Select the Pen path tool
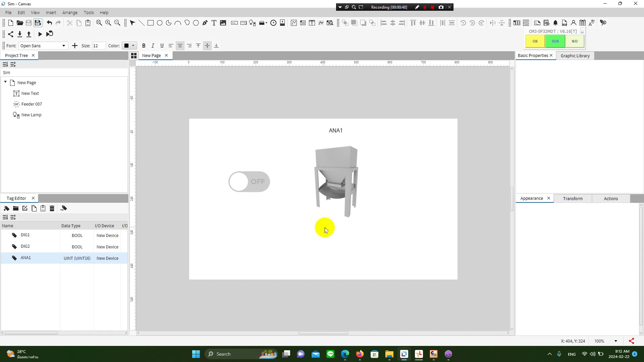The width and height of the screenshot is (644, 362). (x=205, y=23)
